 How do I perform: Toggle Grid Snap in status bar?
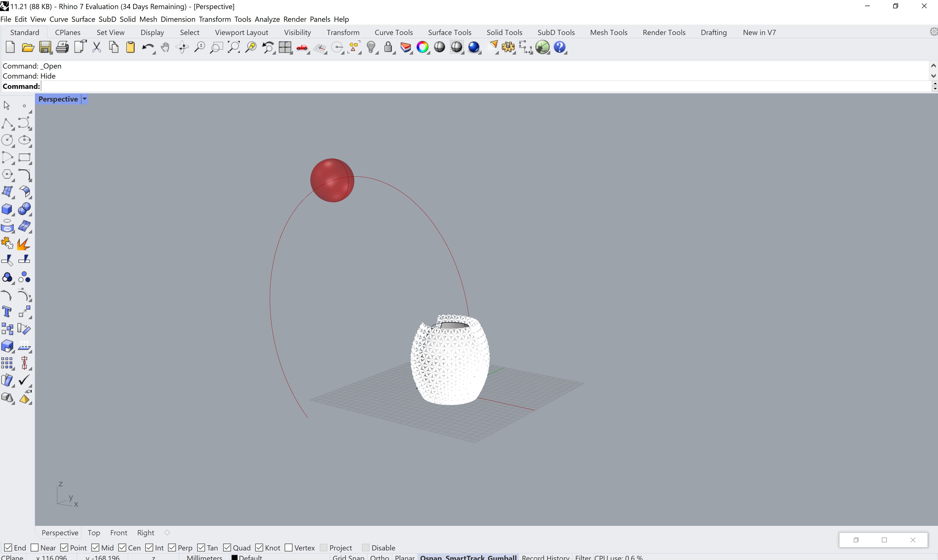[x=348, y=557]
